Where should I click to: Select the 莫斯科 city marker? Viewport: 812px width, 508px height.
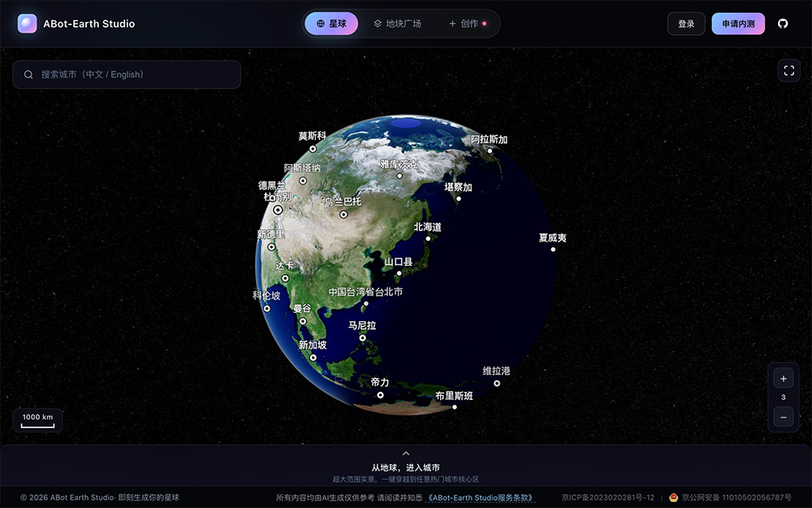pos(313,149)
